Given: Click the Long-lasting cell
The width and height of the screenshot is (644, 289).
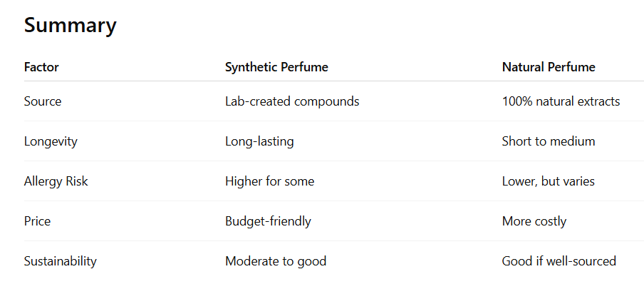Looking at the screenshot, I should (x=259, y=141).
